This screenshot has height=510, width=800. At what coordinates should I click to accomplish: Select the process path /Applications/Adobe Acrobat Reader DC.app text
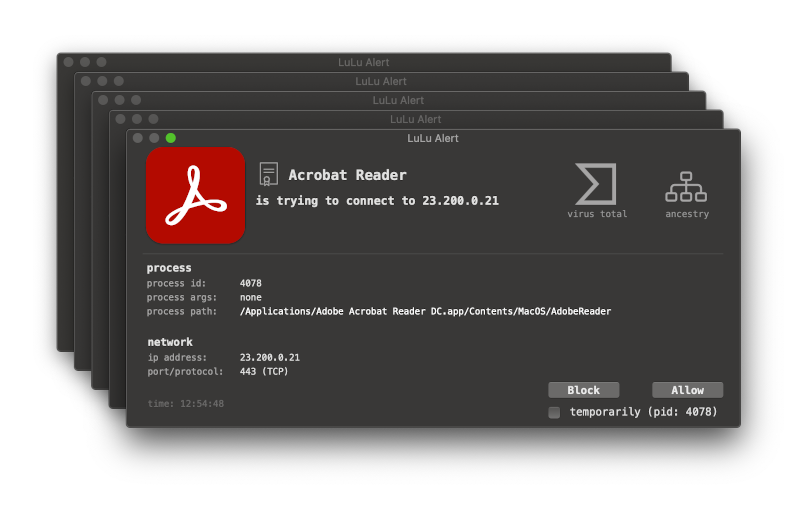426,311
